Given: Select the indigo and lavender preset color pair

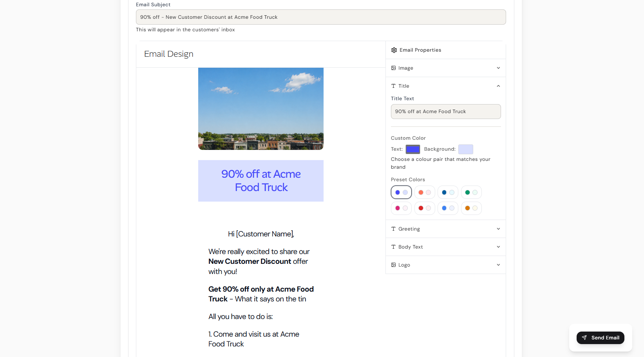Looking at the screenshot, I should pos(401,192).
